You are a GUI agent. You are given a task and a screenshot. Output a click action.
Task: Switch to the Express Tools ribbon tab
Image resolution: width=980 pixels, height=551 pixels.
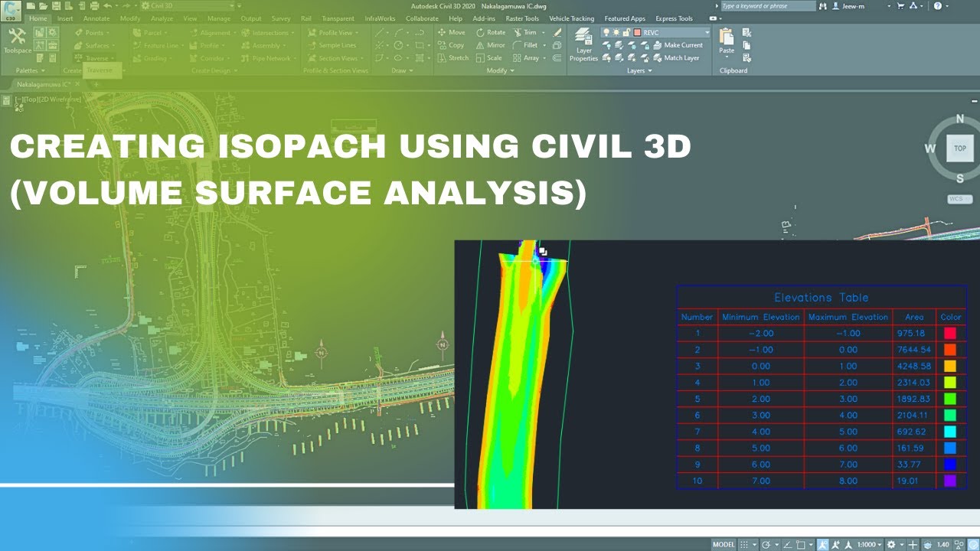674,18
